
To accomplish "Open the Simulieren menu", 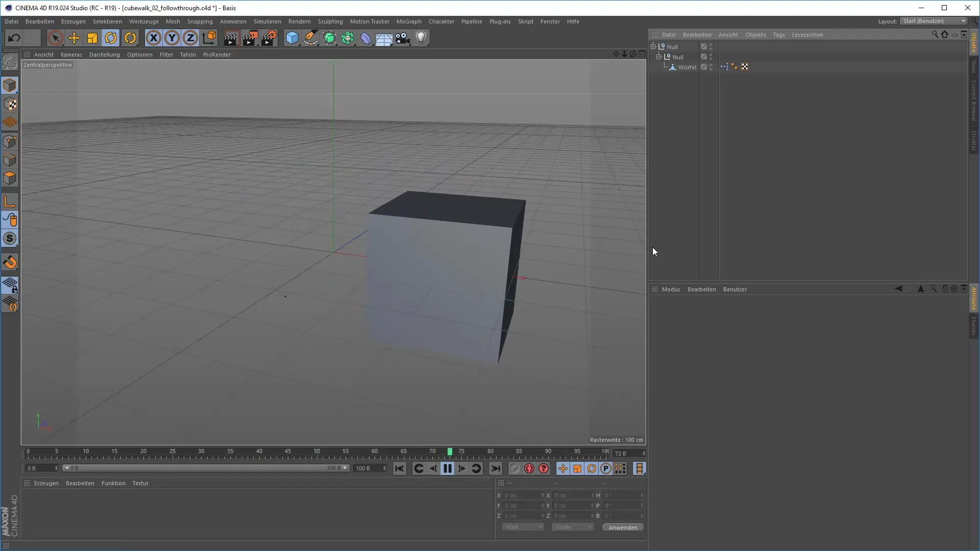I will 267,21.
